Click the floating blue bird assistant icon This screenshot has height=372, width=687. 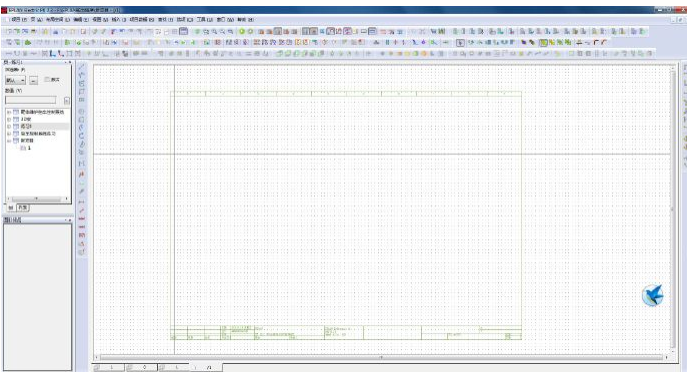click(653, 295)
